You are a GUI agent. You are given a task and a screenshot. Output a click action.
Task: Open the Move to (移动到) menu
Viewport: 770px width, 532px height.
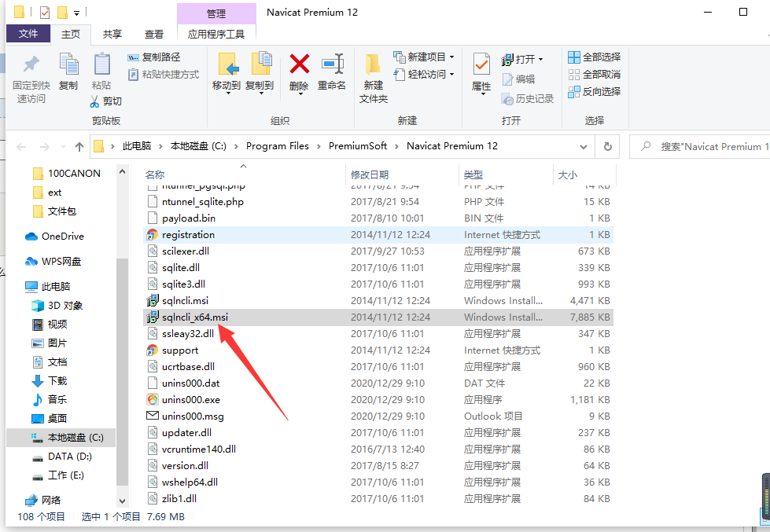click(x=227, y=73)
